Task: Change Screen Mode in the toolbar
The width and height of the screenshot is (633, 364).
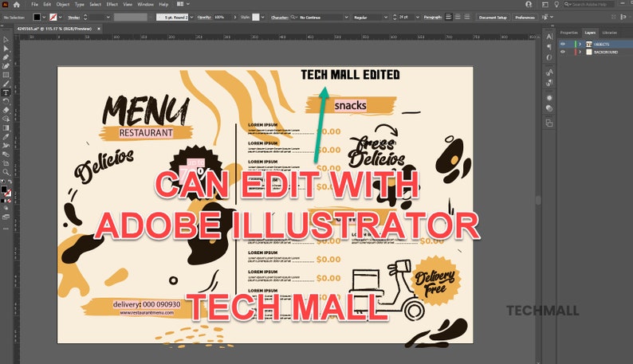Action: coord(6,217)
